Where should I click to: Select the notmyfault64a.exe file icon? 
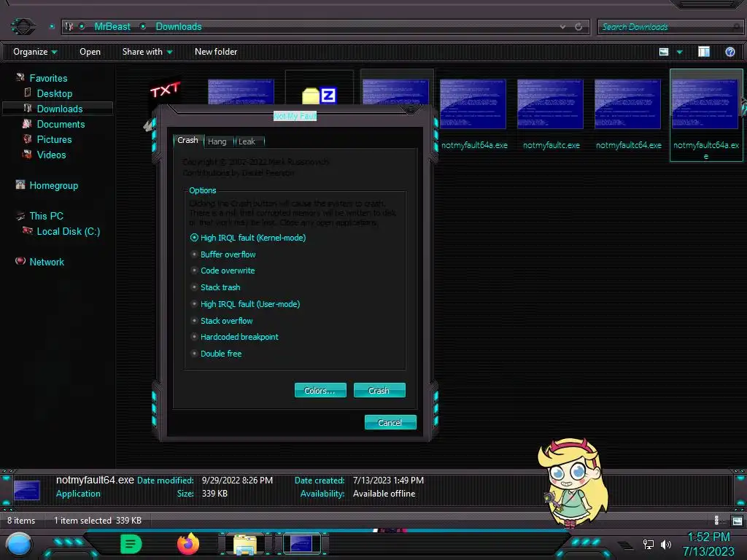(473, 104)
